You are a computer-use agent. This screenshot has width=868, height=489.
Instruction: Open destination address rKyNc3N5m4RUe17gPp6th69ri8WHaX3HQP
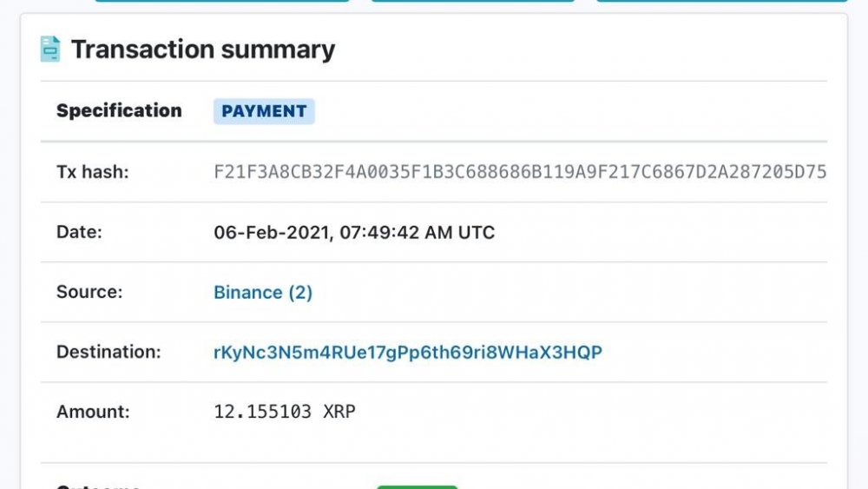pos(407,353)
